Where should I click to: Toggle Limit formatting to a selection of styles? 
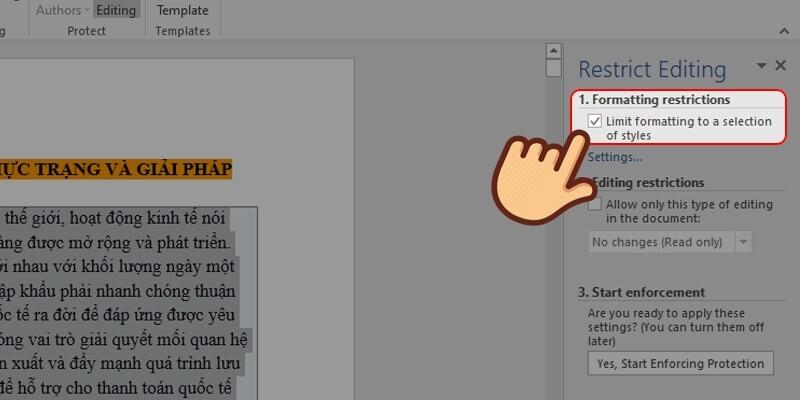click(x=595, y=122)
